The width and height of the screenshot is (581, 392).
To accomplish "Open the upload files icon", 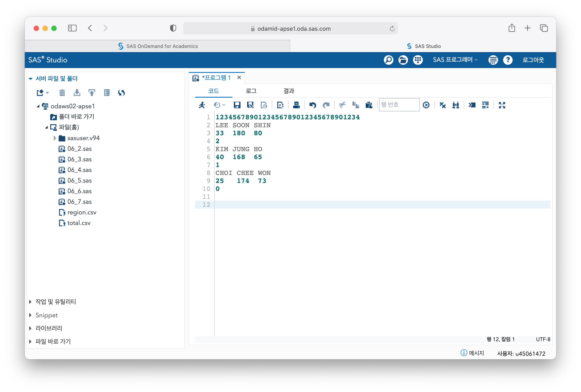I will 92,93.
